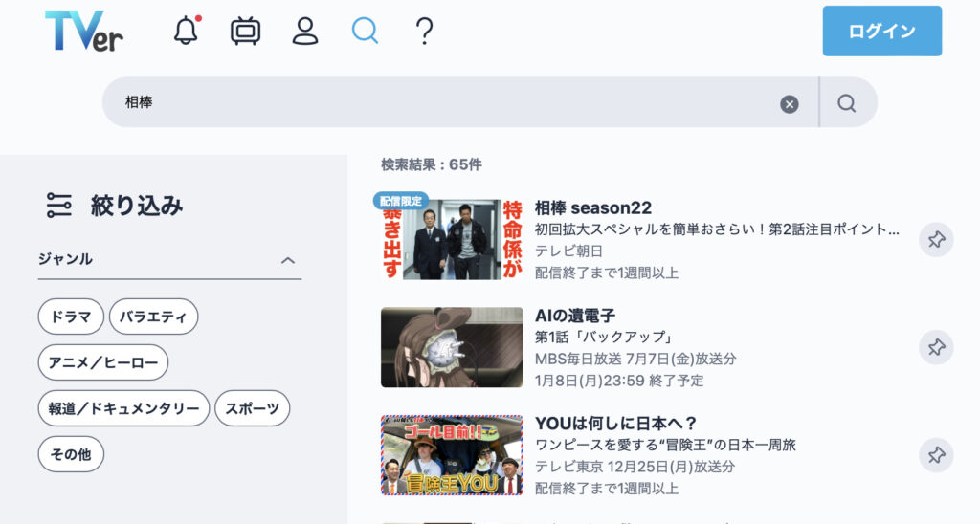Select the ドラマ genre filter
The height and width of the screenshot is (524, 980).
coord(71,317)
